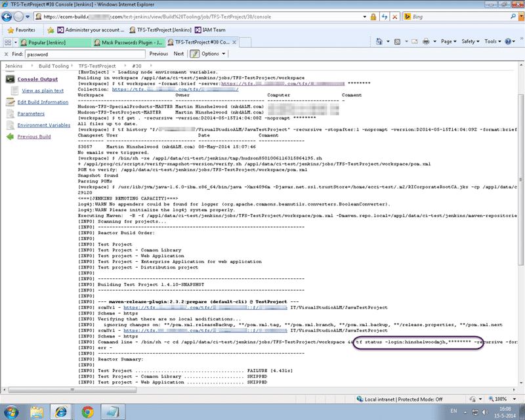The height and width of the screenshot is (420, 525).
Task: Open the Page menu
Action: coord(448,41)
